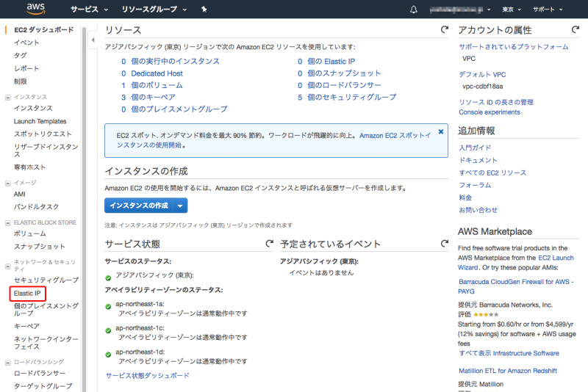Click 個の Elastic IP resource link
Screen dimensions: 588x392
pos(331,62)
